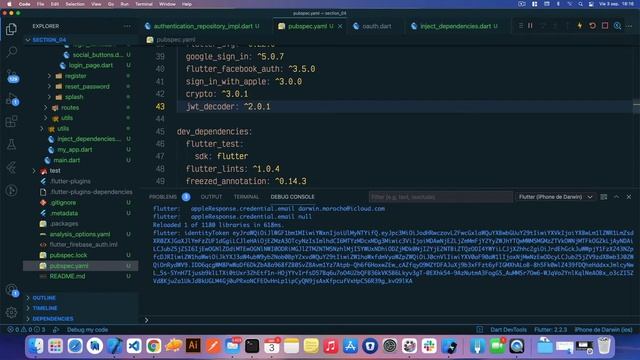640x360 pixels.
Task: Open the TERMINAL panel tab
Action: [246, 197]
